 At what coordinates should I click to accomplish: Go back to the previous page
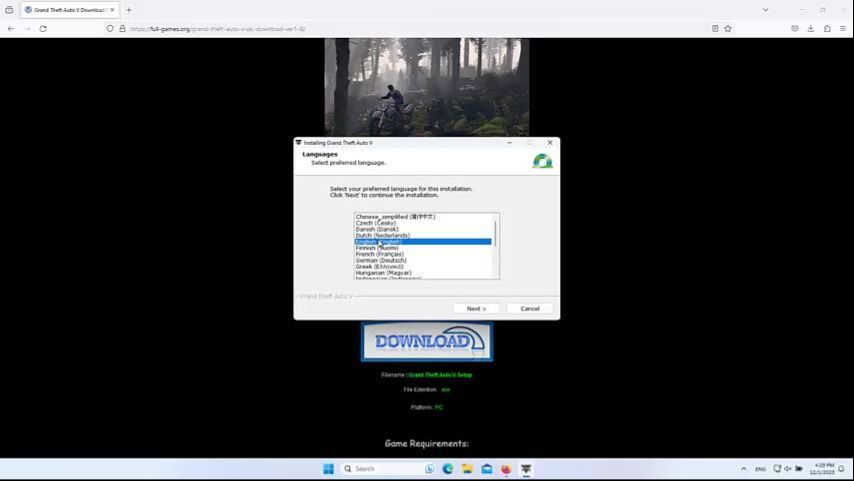tap(11, 29)
